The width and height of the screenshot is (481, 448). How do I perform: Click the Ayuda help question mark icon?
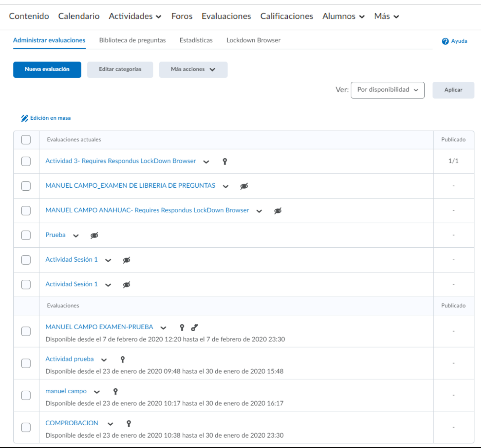(445, 41)
